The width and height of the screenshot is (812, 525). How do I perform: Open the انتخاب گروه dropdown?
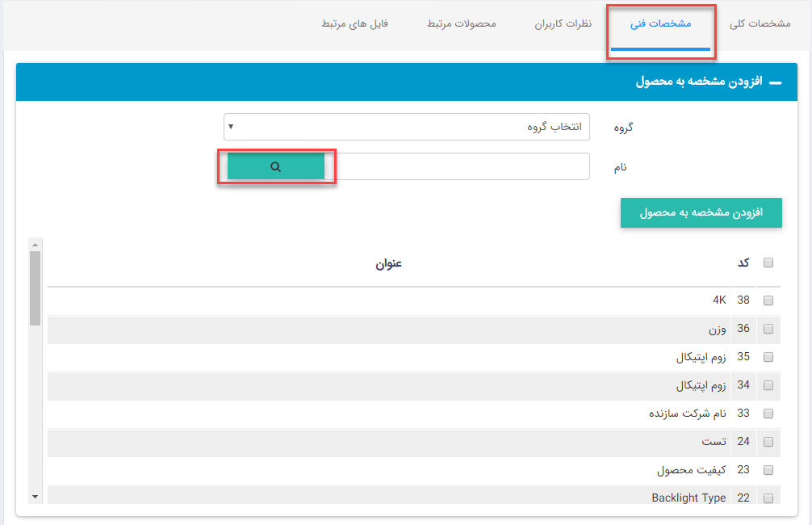[x=407, y=127]
